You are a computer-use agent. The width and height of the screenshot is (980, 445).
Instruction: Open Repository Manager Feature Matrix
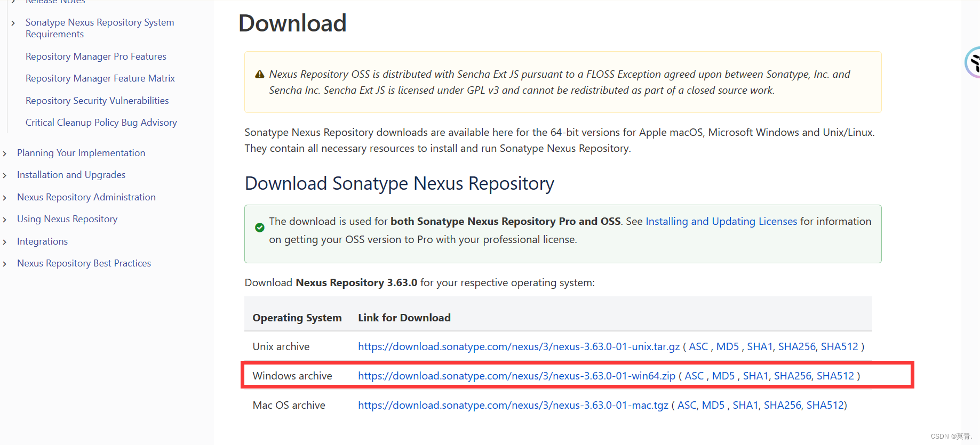(100, 78)
